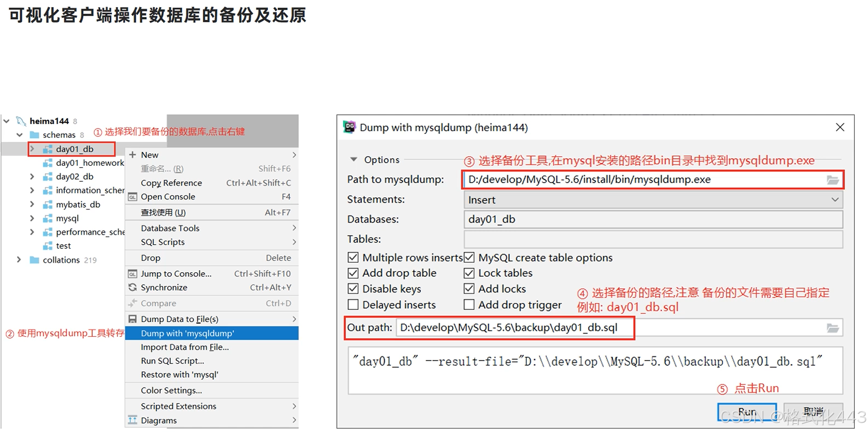Open the Statements dropdown
Image resolution: width=868 pixels, height=432 pixels.
[835, 199]
